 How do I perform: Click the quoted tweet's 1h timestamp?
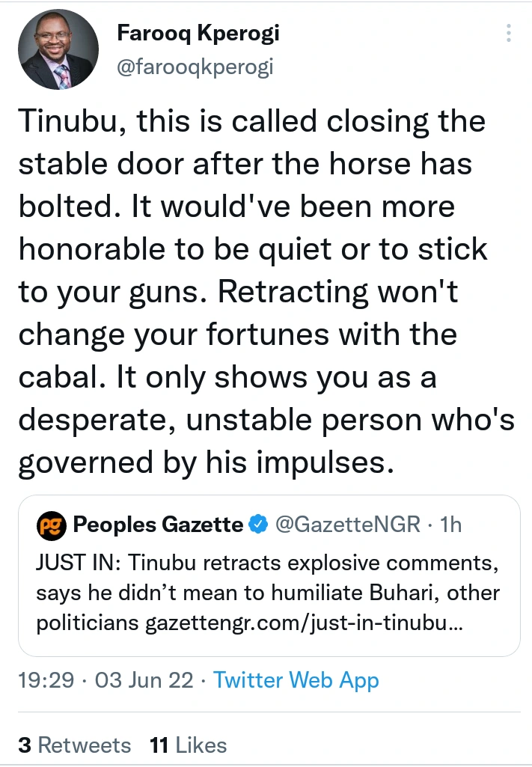(x=451, y=525)
